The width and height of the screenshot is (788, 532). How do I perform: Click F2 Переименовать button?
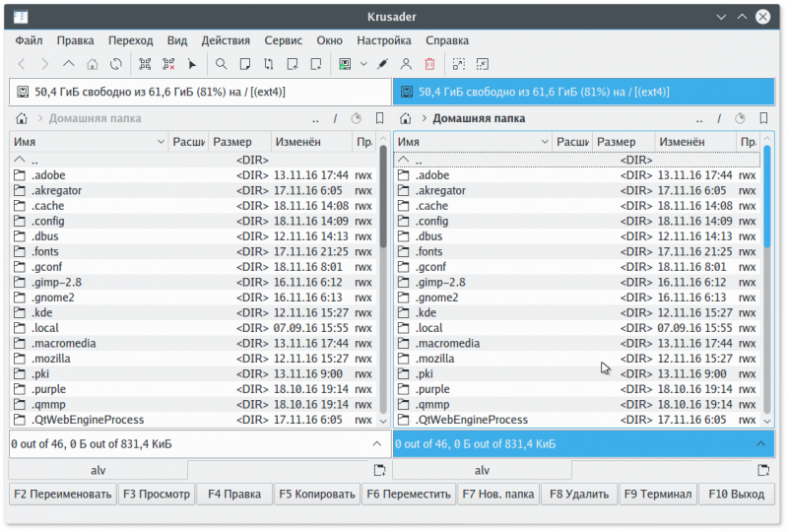(x=63, y=495)
